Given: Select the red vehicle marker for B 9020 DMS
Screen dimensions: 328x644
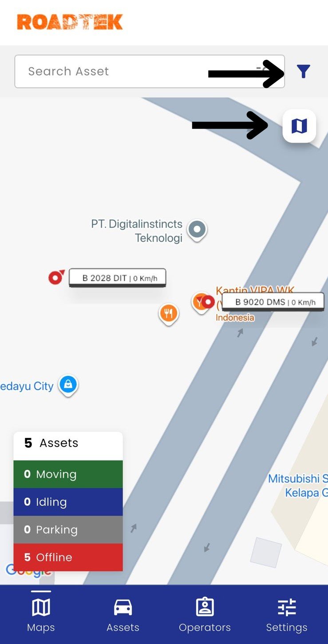Looking at the screenshot, I should (x=208, y=303).
